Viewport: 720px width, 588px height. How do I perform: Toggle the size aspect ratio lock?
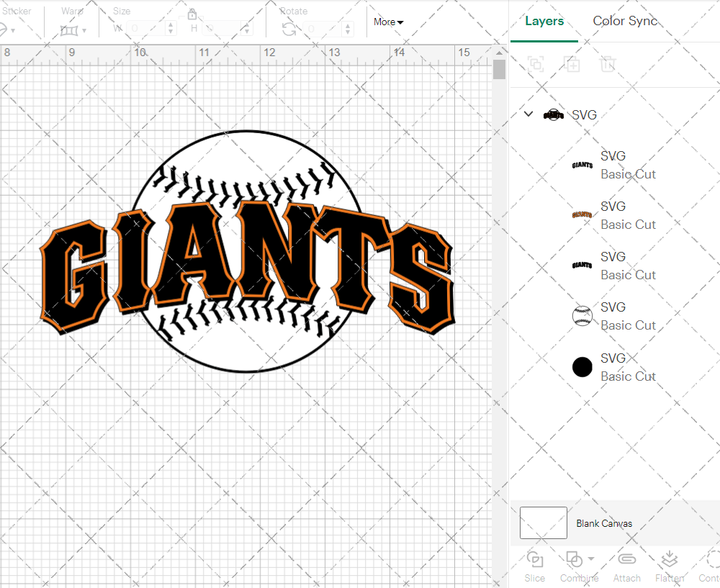[x=192, y=14]
